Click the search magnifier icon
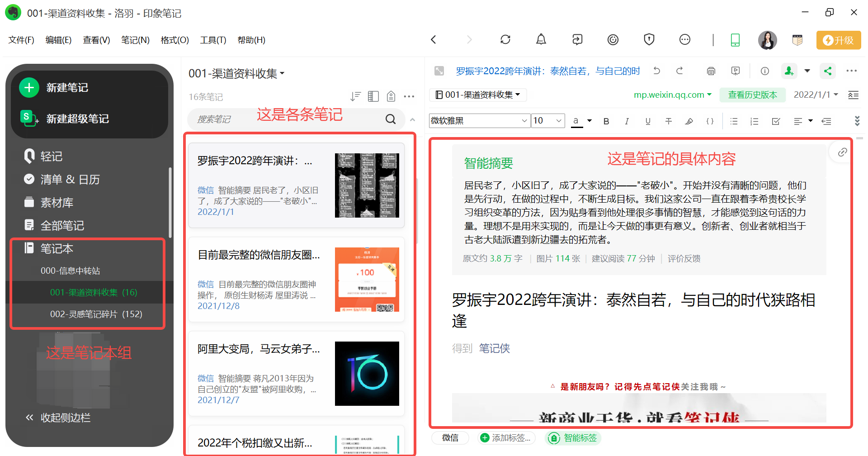The width and height of the screenshot is (868, 456). coord(391,119)
